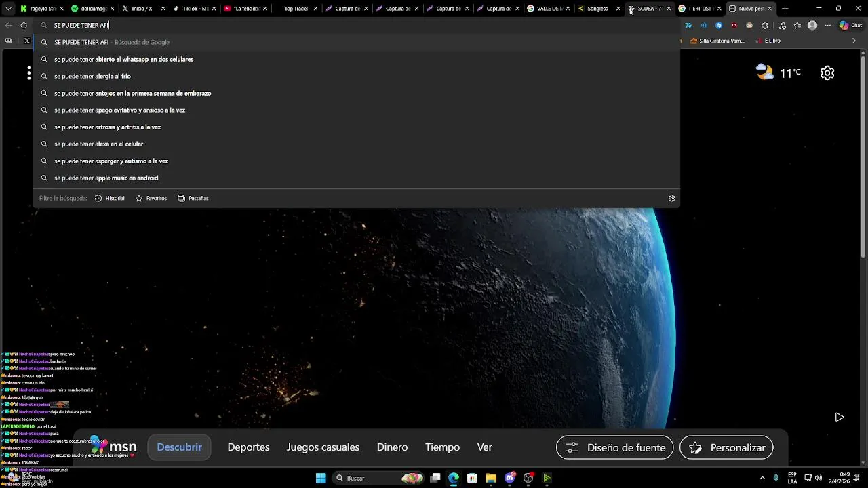This screenshot has height=488, width=868.
Task: Open the browser profile avatar
Action: pos(812,26)
